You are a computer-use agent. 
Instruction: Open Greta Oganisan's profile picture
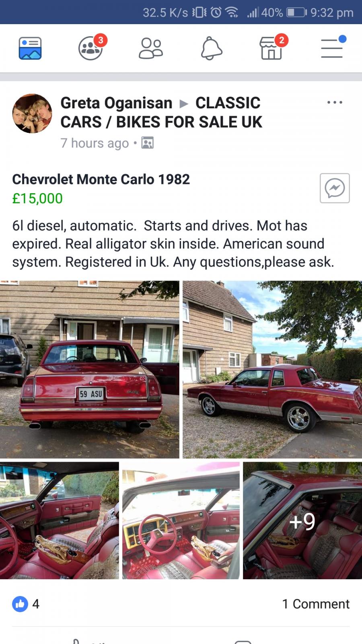point(32,114)
